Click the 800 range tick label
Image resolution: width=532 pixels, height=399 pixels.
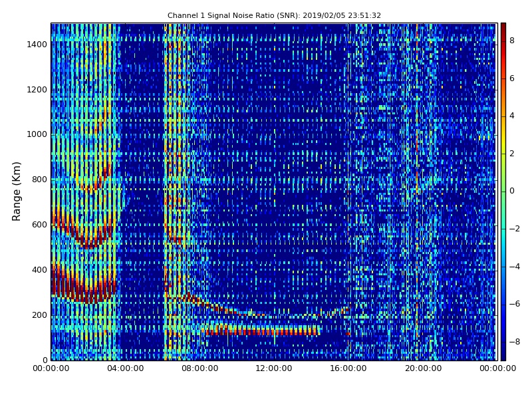(x=39, y=180)
